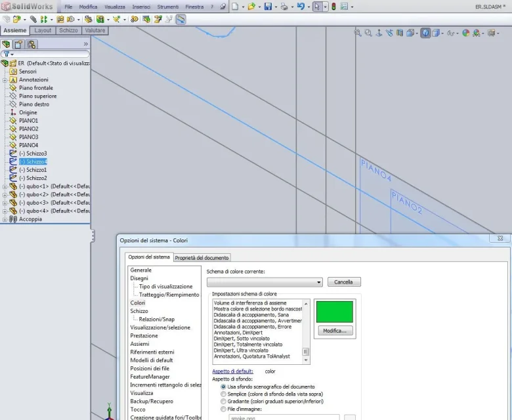The height and width of the screenshot is (420, 512).
Task: Click the Edit Appearance color ball icon
Action: pos(466,33)
